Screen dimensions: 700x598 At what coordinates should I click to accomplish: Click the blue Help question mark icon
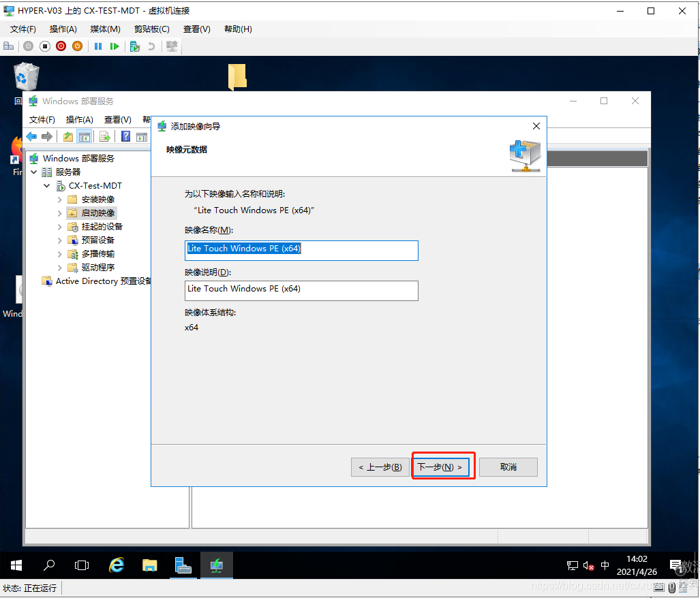click(x=126, y=136)
